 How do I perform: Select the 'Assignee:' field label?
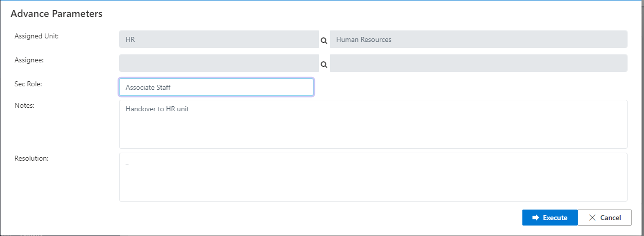29,60
